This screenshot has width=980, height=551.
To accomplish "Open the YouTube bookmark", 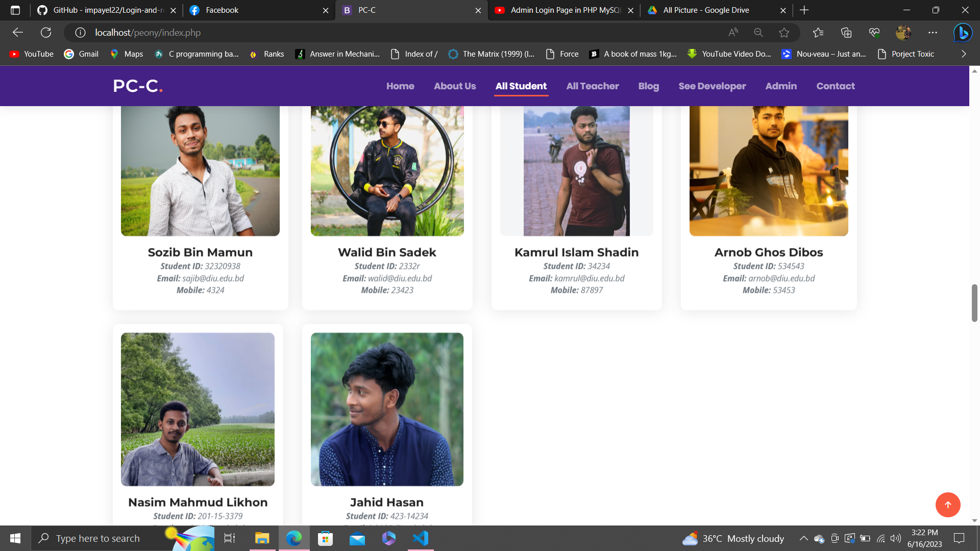I will tap(32, 54).
